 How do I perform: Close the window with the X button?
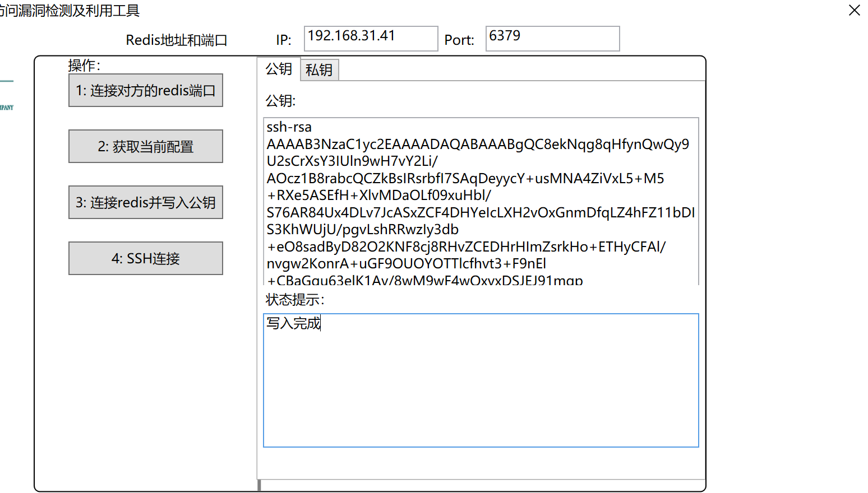click(x=855, y=10)
